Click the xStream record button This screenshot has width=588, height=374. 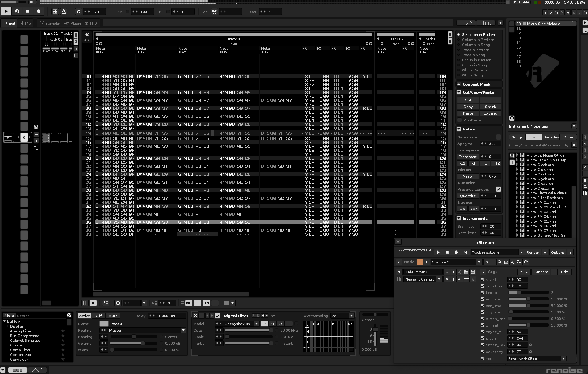click(x=456, y=252)
